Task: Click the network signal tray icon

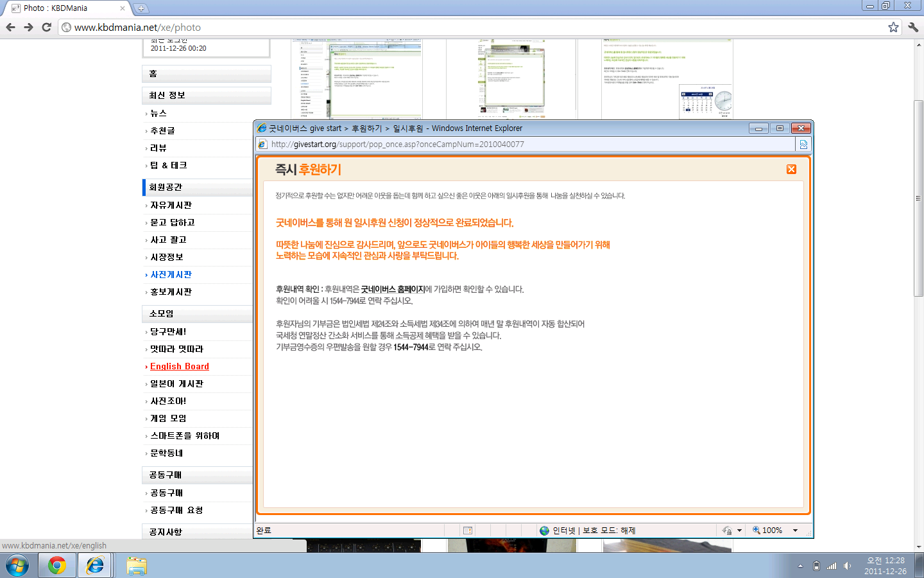Action: [832, 566]
